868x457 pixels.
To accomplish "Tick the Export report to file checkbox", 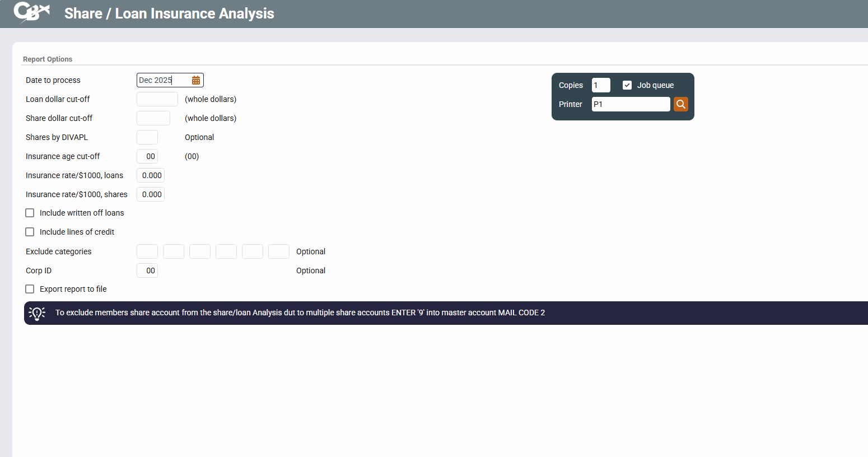I will coord(30,289).
